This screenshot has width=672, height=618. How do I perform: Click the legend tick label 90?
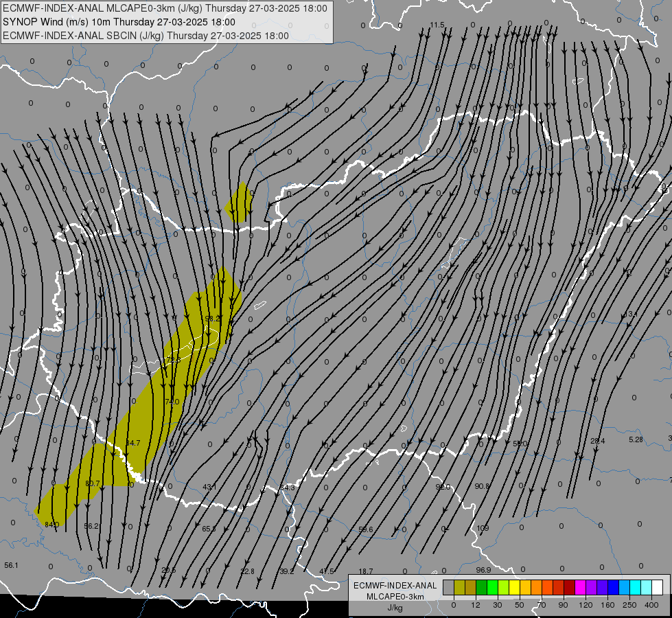[x=563, y=605]
